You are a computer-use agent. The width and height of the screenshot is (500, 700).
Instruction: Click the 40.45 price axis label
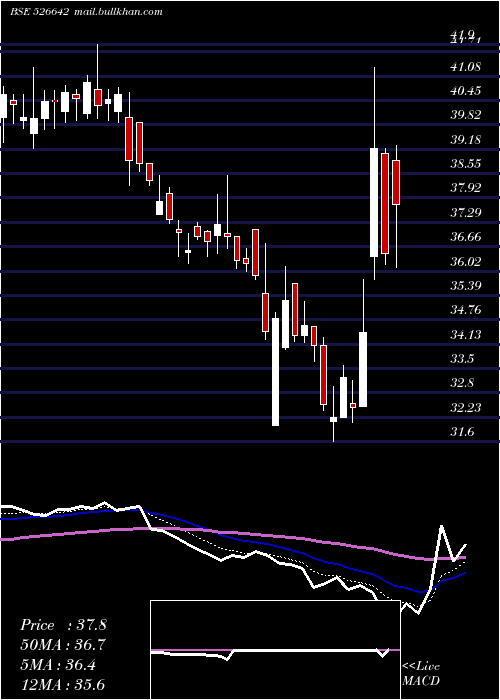(466, 91)
